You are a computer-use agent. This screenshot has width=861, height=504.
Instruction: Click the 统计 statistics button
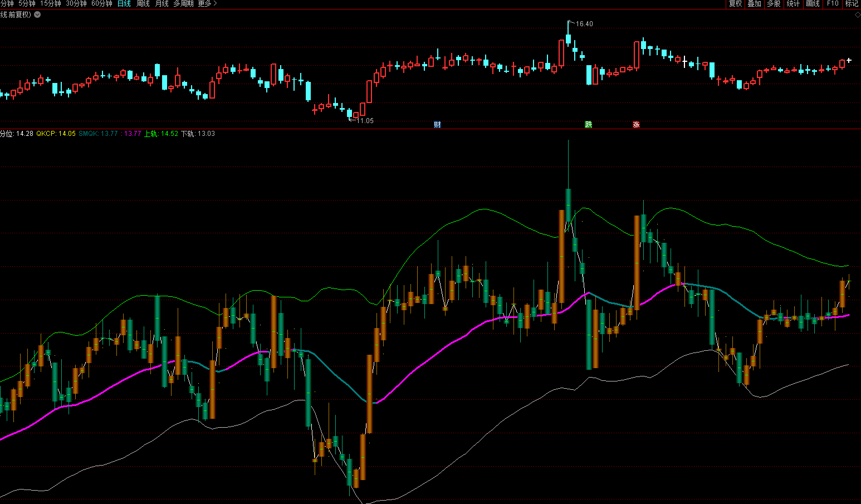pos(793,4)
